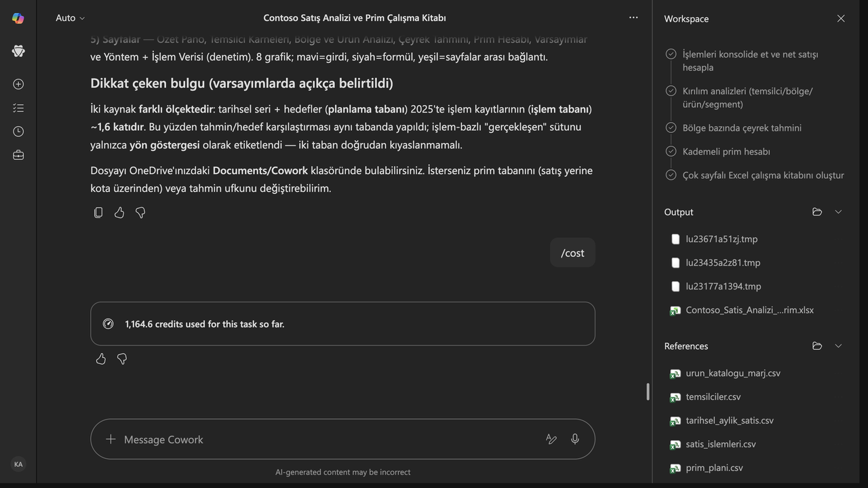868x488 pixels.
Task: Thumbs up the analysis response
Action: (x=119, y=213)
